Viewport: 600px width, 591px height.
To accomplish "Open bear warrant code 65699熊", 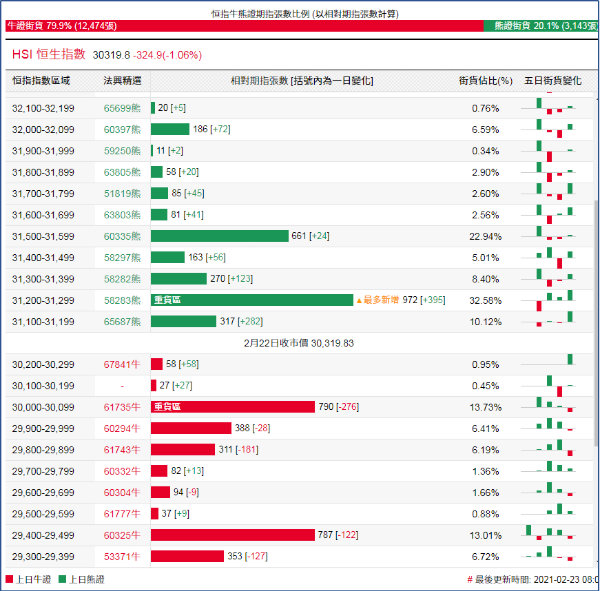I will click(122, 108).
